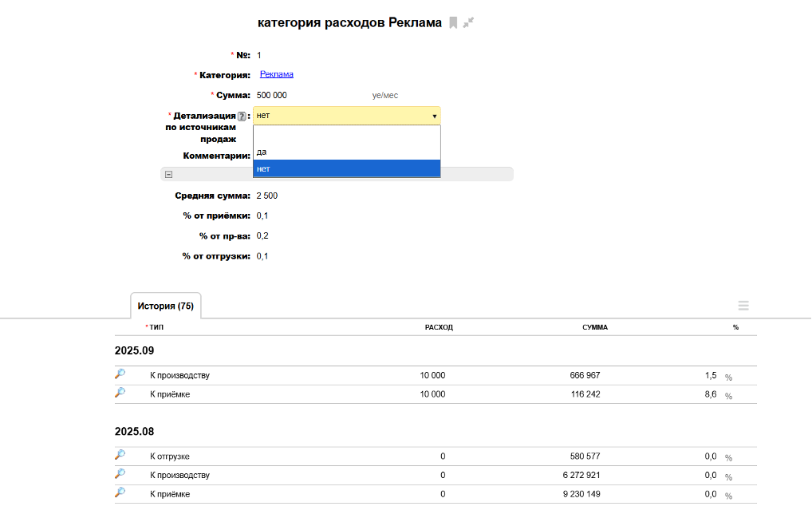
Task: Select the да option in the dropdown
Action: (346, 152)
